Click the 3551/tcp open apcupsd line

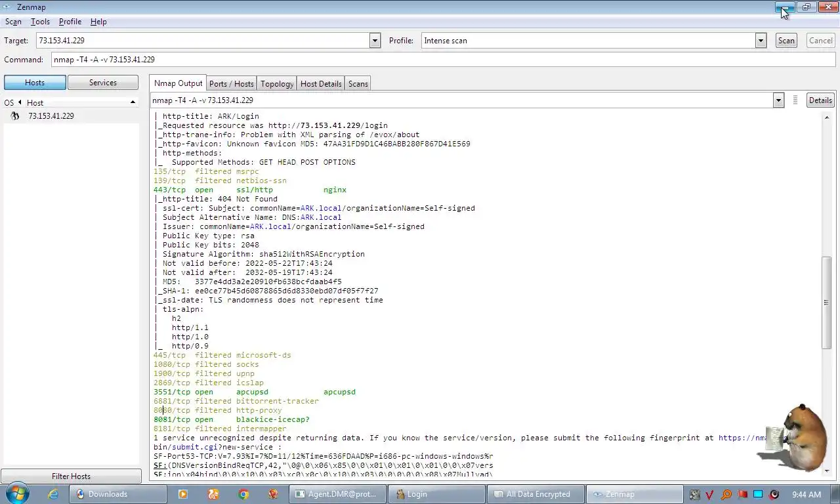point(255,392)
